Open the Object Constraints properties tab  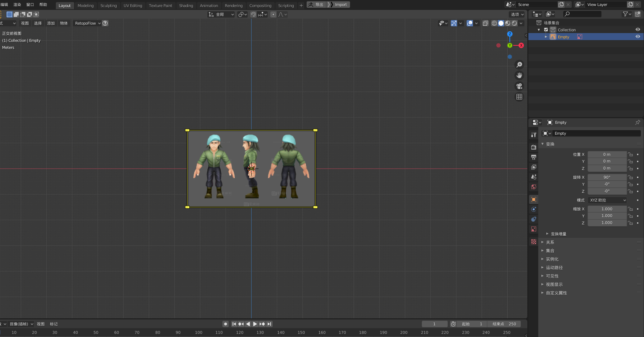[x=534, y=219]
